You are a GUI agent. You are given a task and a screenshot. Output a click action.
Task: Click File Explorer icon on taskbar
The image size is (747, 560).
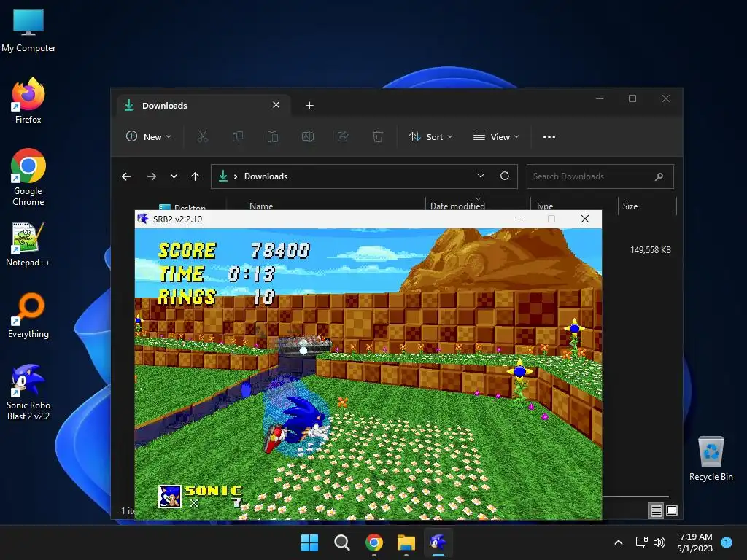406,542
